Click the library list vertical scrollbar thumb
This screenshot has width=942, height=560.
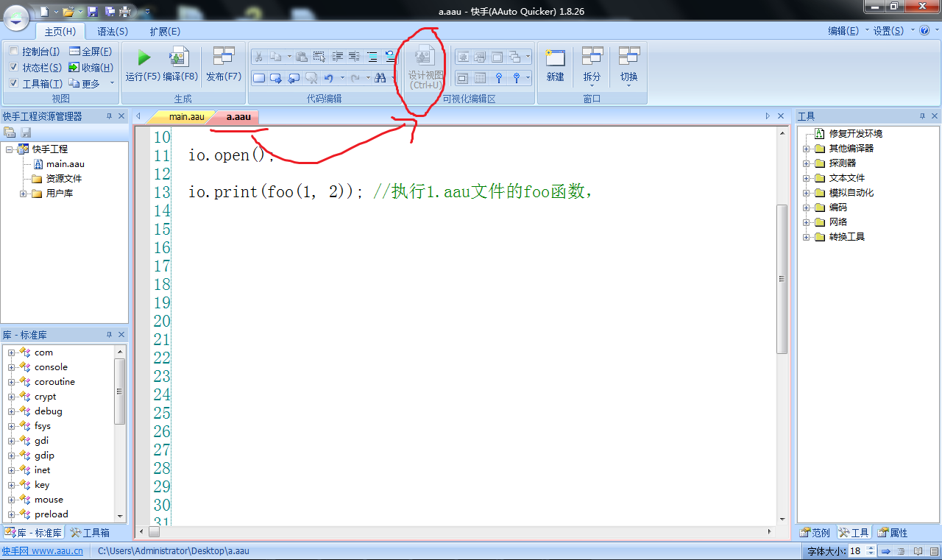coord(120,391)
